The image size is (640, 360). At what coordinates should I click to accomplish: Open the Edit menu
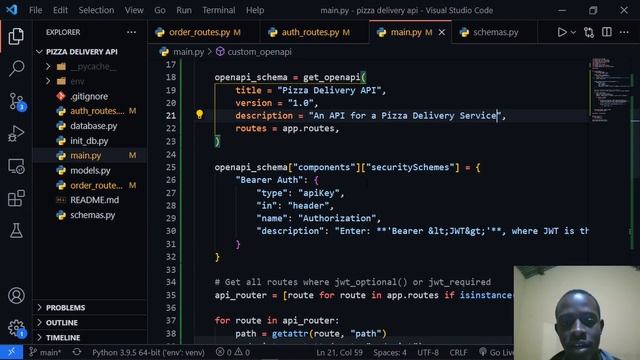(x=60, y=10)
